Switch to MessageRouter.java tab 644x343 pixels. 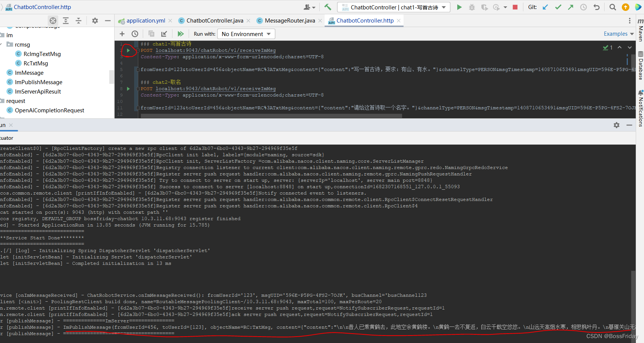point(290,21)
